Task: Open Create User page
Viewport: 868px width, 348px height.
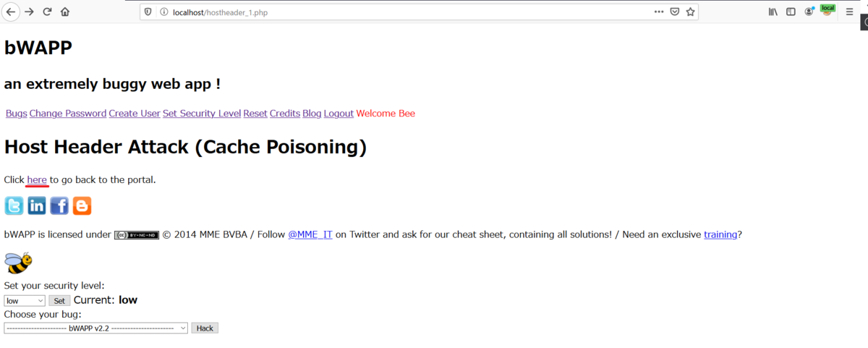Action: click(135, 114)
